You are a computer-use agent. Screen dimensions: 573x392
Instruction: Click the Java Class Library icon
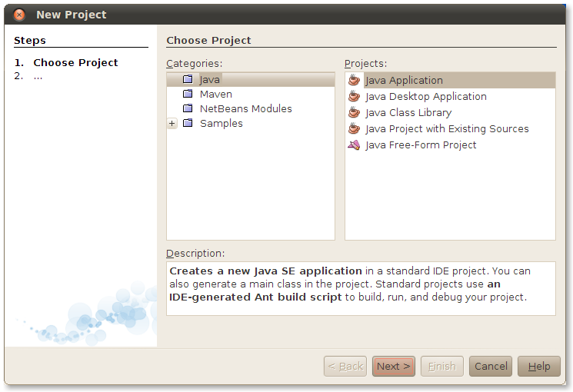click(354, 112)
